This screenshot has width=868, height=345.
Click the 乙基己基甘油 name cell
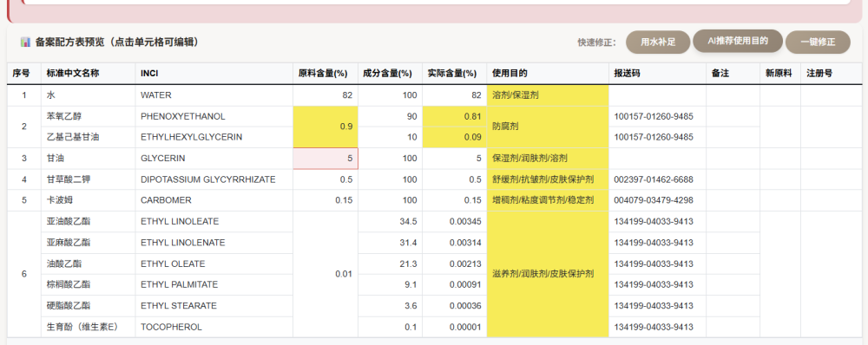tap(88, 137)
